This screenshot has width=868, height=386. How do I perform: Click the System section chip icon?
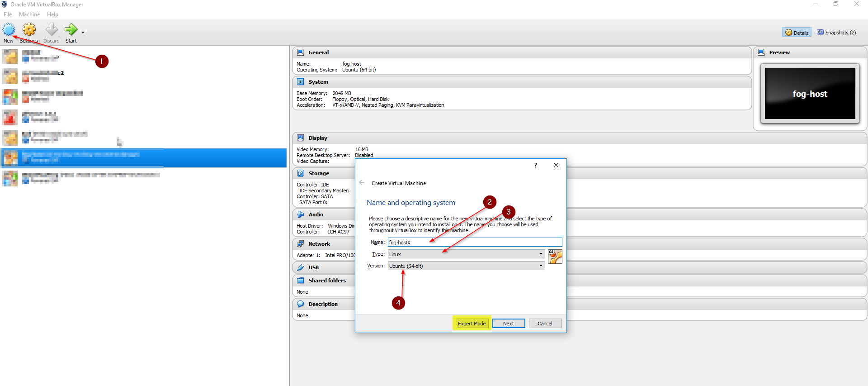(301, 82)
